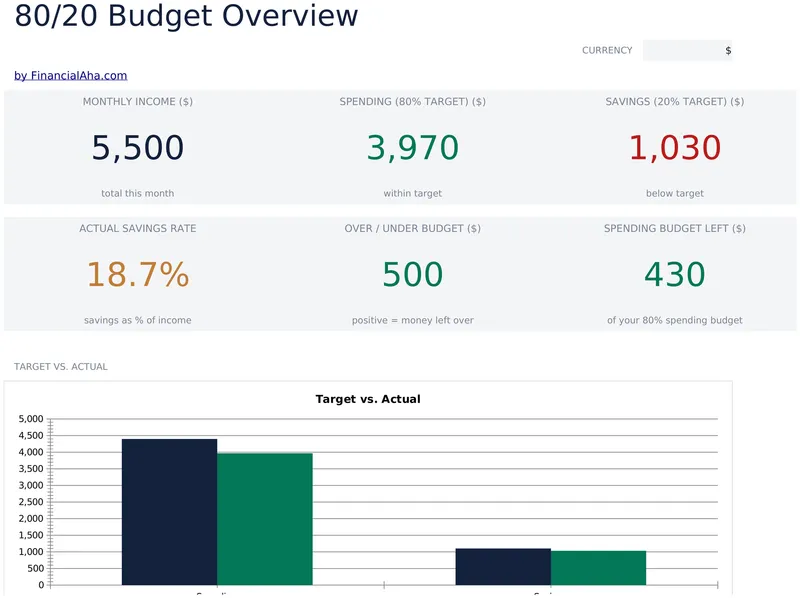This screenshot has width=800, height=598.
Task: Click the 3,500 y-axis label
Action: tap(31, 468)
